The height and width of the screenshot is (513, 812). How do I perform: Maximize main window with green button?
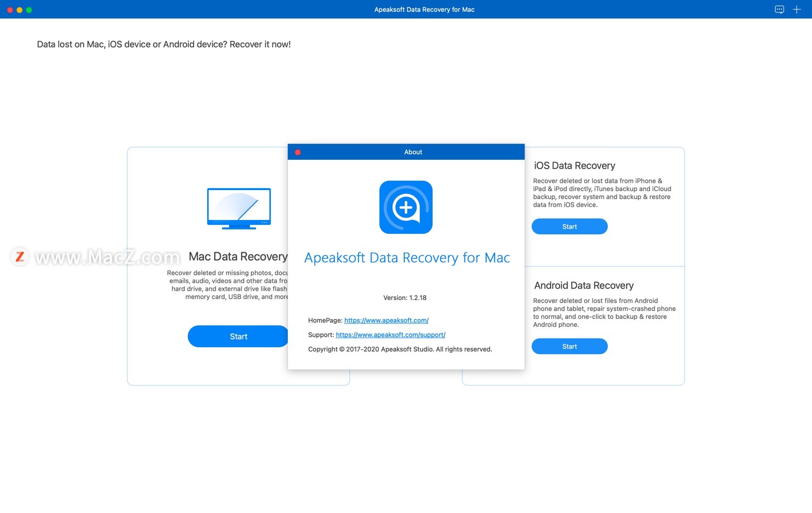pos(29,10)
